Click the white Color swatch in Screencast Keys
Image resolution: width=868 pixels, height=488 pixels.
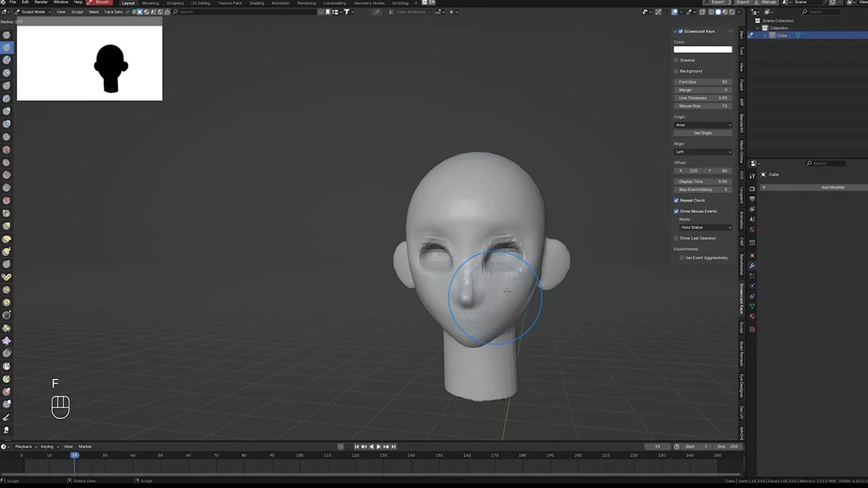(x=703, y=49)
